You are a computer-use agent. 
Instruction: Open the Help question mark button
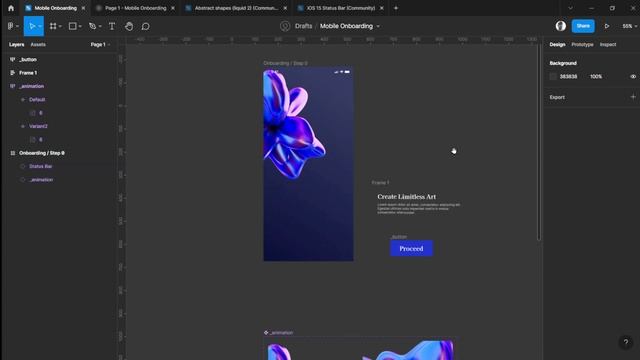[x=626, y=342]
